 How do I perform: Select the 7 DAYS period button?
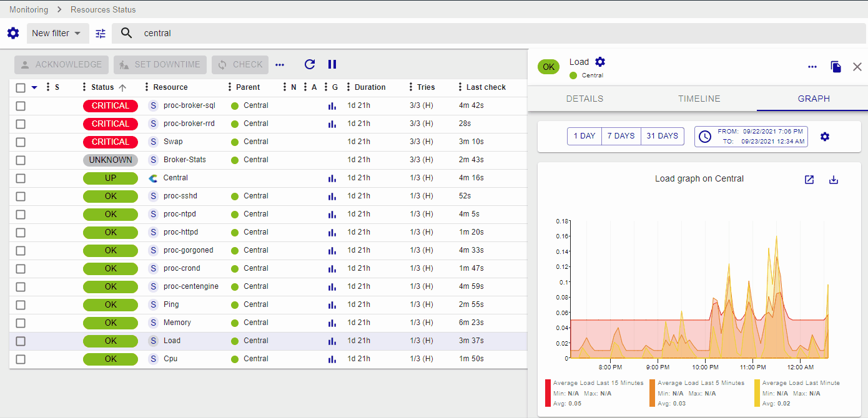point(621,136)
